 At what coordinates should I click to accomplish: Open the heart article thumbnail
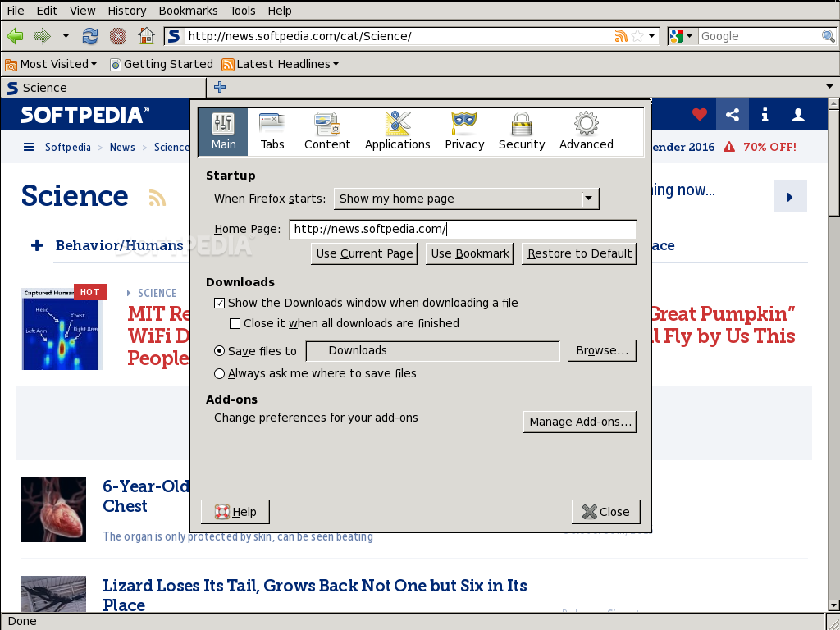coord(53,509)
